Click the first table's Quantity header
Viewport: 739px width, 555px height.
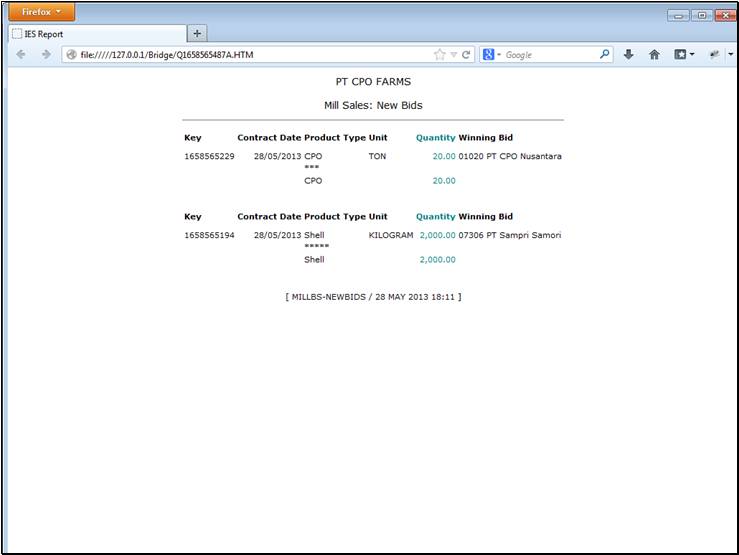coord(435,138)
